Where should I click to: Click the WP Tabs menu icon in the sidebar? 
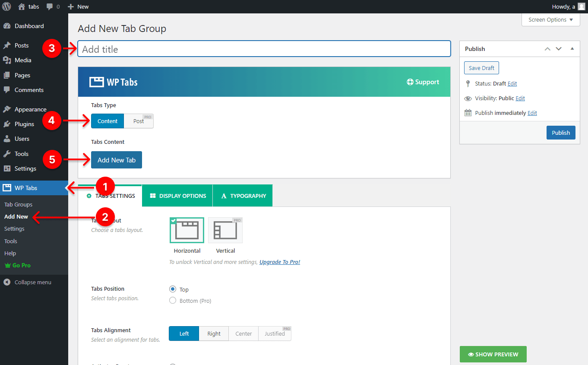point(7,188)
